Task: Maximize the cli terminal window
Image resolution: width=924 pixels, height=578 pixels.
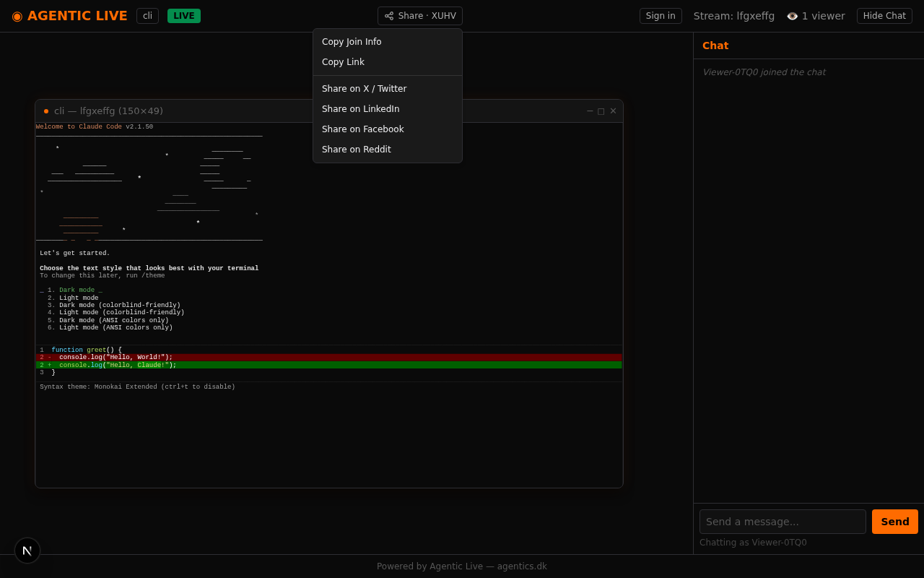Action: pos(601,111)
